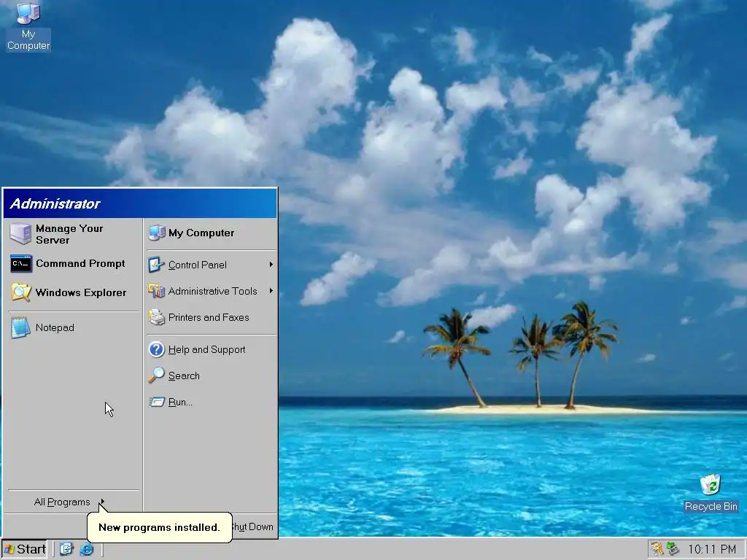
Task: Click the Manage Your Server icon
Action: point(20,234)
